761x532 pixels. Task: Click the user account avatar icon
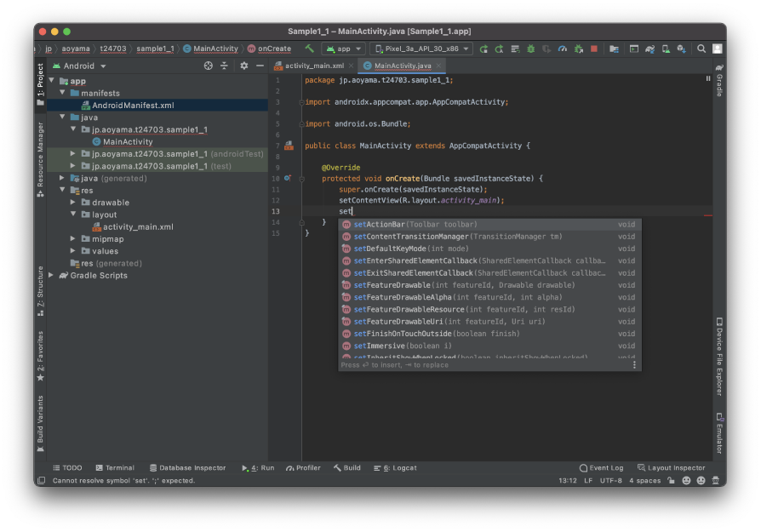coord(718,49)
